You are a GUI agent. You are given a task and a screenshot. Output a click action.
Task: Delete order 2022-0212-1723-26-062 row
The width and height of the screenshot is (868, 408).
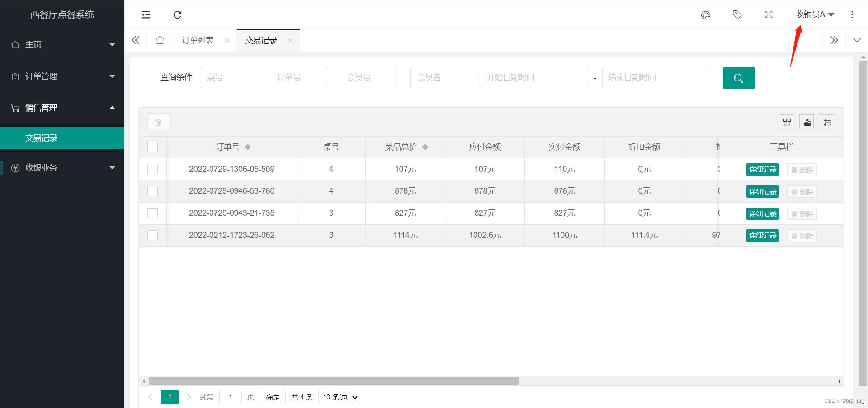pos(802,236)
